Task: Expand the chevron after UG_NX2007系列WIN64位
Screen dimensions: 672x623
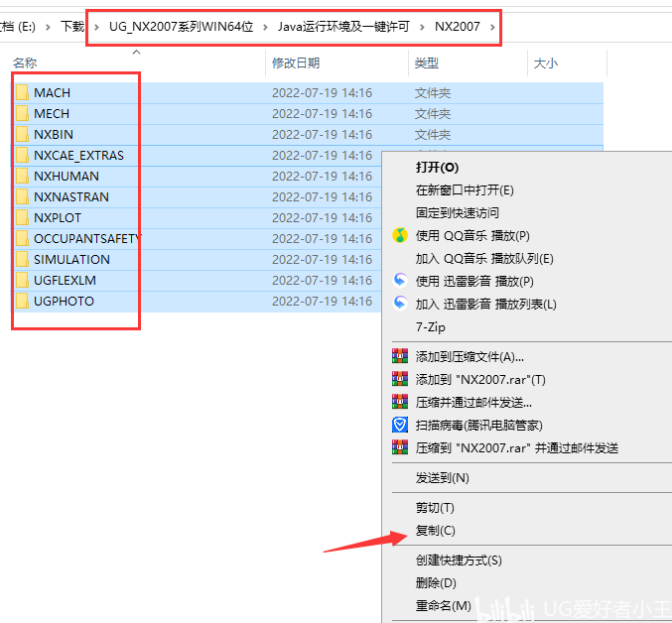Action: coord(265,27)
